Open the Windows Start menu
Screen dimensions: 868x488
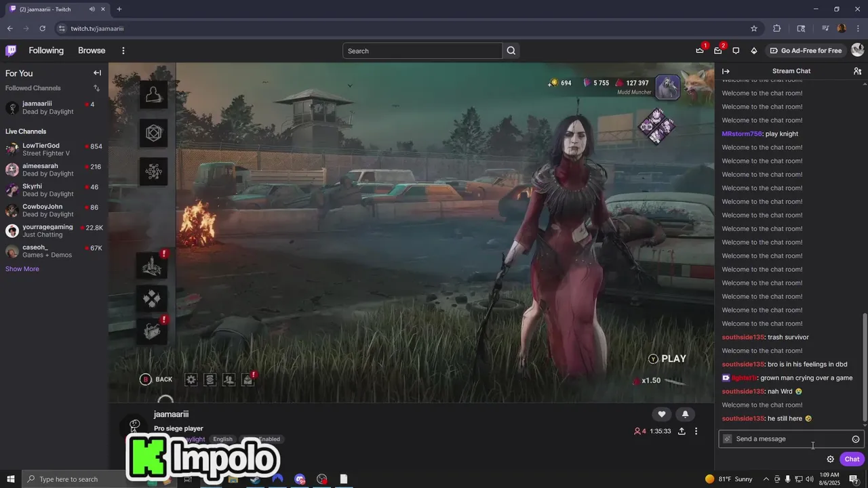tap(11, 479)
